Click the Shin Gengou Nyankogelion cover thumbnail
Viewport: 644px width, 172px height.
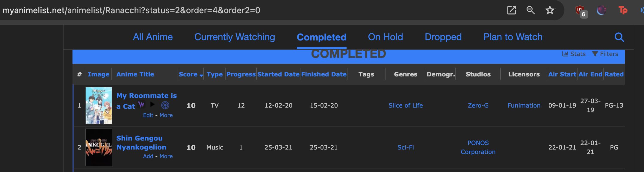point(99,147)
